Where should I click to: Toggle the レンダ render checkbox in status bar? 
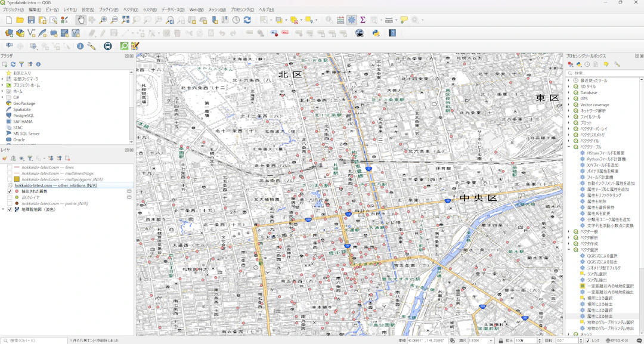point(588,340)
